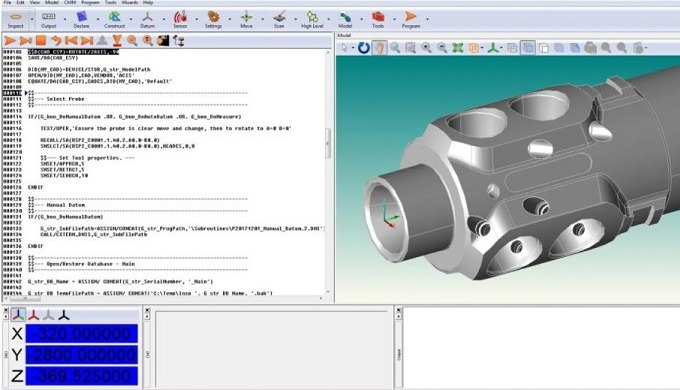Open the Settings gear toolbar group

[x=213, y=20]
